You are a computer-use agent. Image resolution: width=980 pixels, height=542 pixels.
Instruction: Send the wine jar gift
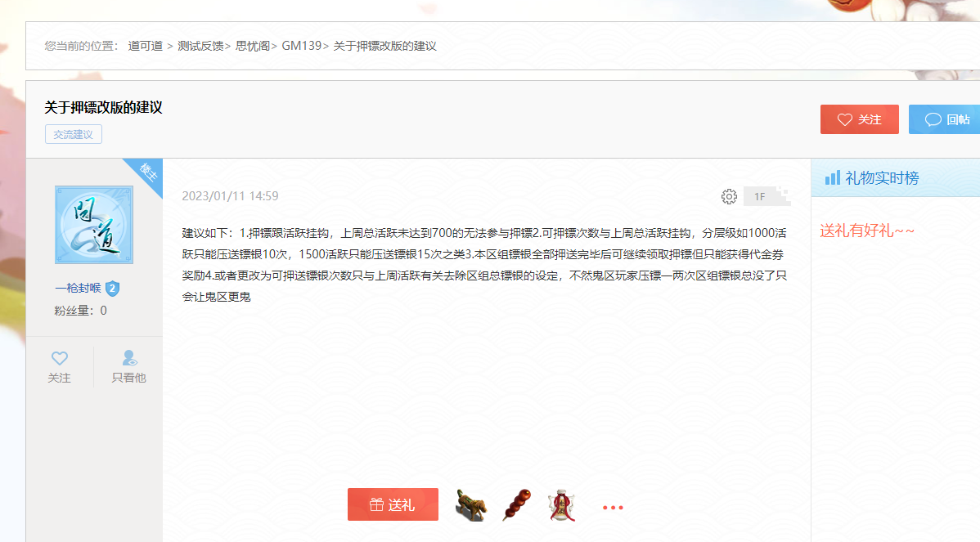tap(562, 504)
